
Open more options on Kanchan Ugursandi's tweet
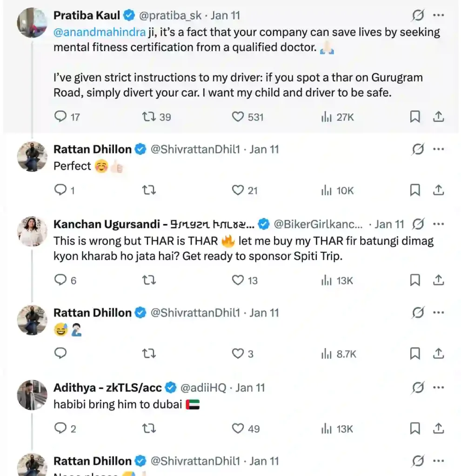click(438, 224)
